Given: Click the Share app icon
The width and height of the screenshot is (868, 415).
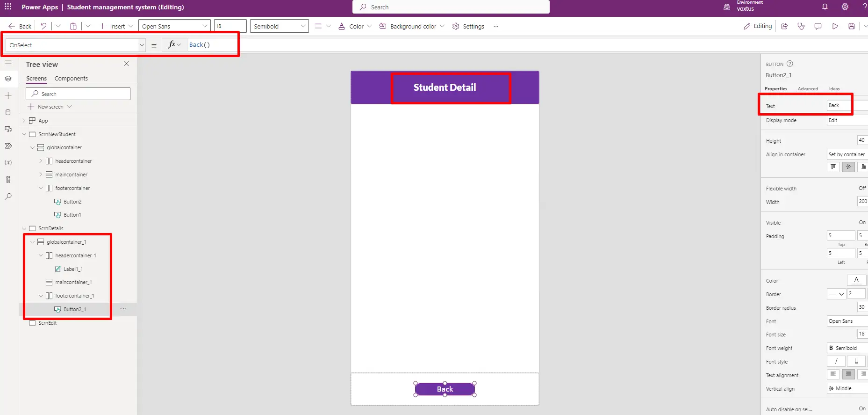Looking at the screenshot, I should tap(784, 26).
